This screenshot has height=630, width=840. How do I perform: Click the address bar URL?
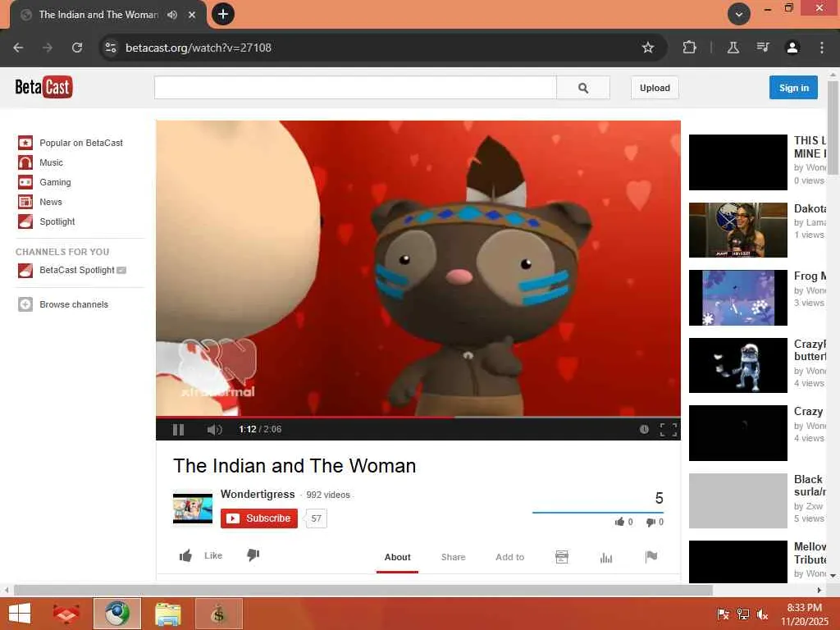coord(199,48)
